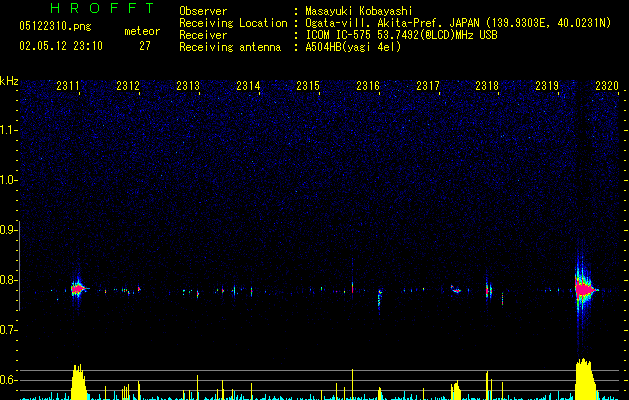
Task: Click the Ogata-vill. Akita-Pref. JAPAN location text
Action: pyautogui.click(x=458, y=23)
